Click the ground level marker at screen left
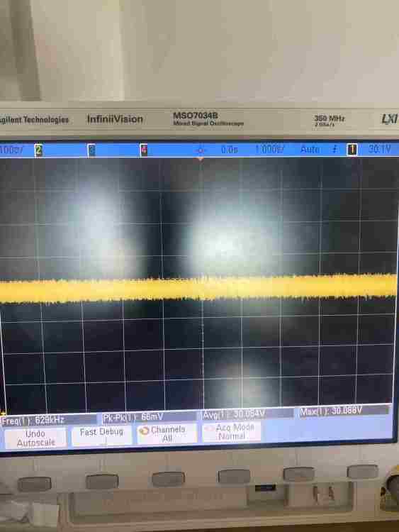This screenshot has width=399, height=532. 3,414
